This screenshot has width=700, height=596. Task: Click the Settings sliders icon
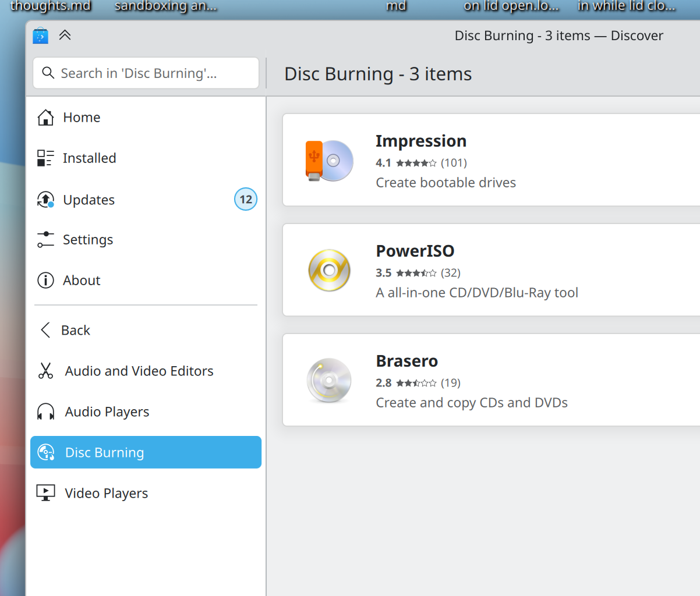(45, 239)
